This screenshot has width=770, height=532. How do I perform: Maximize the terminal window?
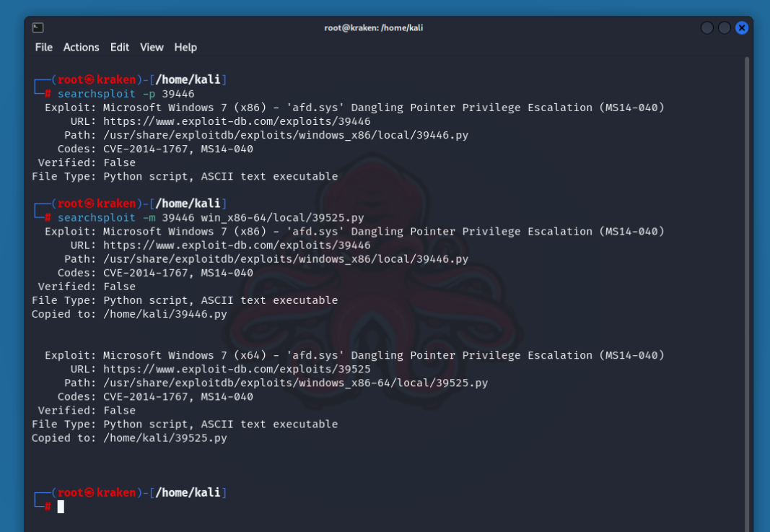pyautogui.click(x=724, y=28)
